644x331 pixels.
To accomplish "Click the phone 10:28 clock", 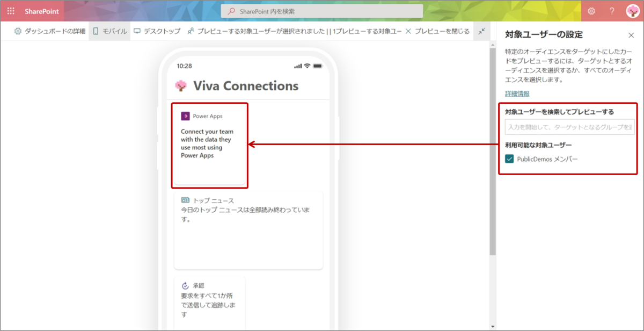I will pyautogui.click(x=184, y=66).
